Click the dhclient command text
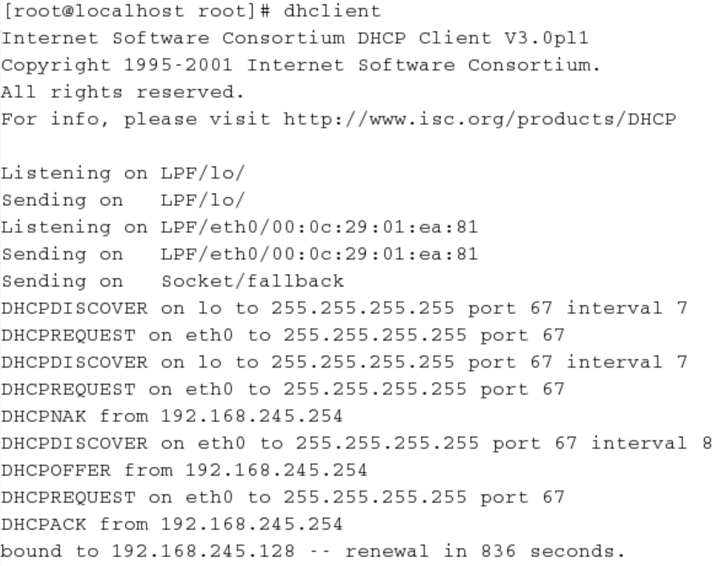728x566 pixels. pos(332,11)
